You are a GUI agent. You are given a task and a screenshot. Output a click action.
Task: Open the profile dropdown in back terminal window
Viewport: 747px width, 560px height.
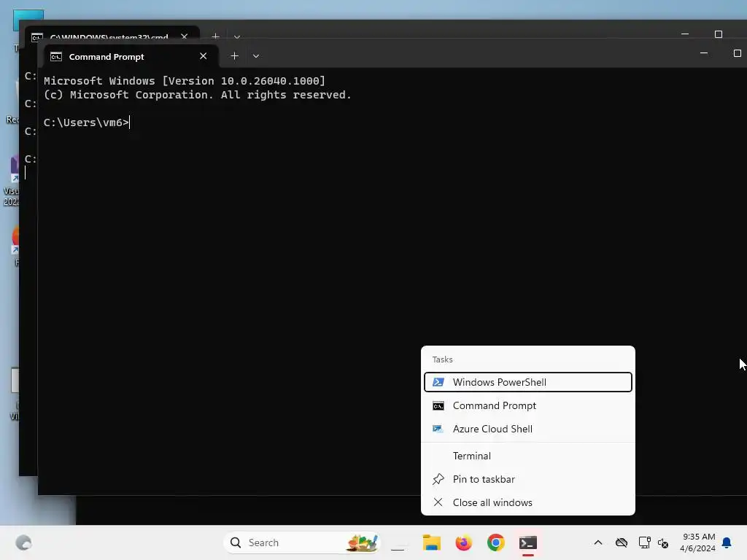pyautogui.click(x=237, y=36)
